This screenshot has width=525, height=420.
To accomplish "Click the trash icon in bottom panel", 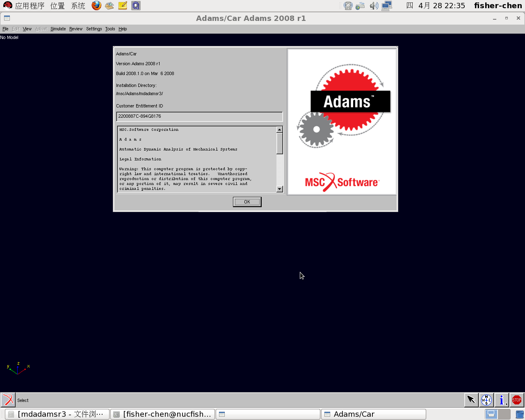I will point(520,414).
